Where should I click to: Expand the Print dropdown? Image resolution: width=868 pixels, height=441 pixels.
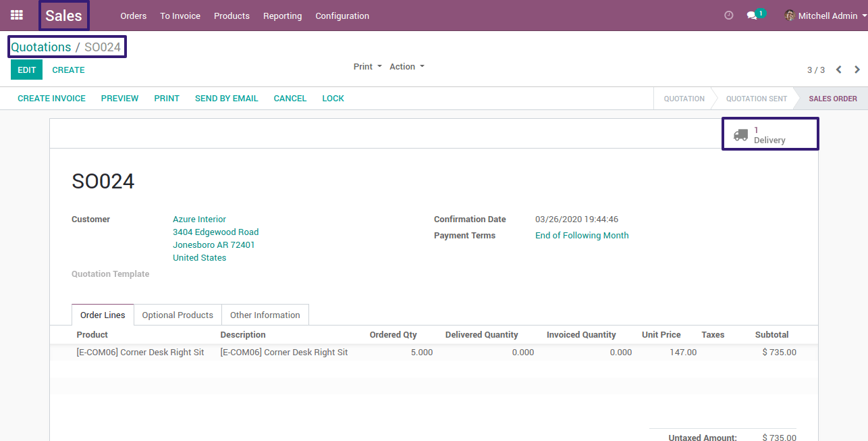pos(367,66)
